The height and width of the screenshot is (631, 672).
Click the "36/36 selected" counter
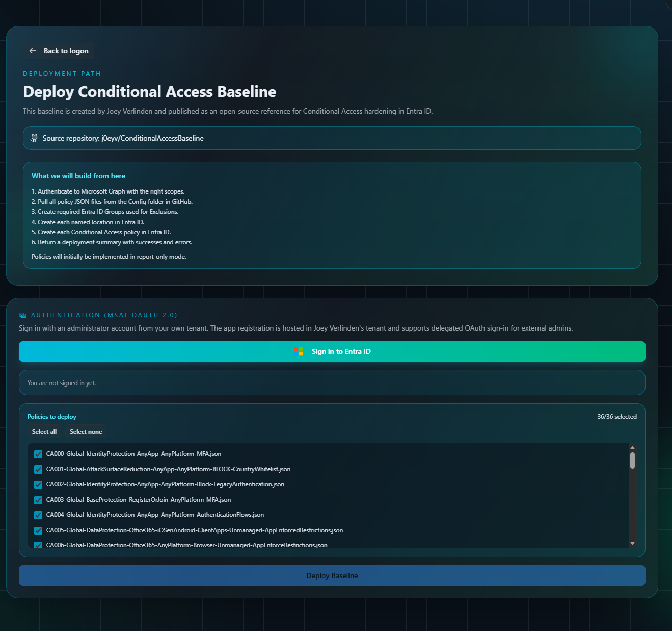[617, 417]
